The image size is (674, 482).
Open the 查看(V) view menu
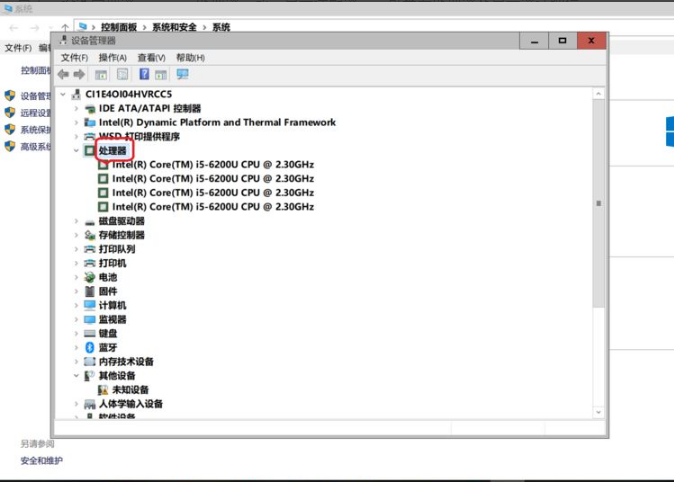pyautogui.click(x=151, y=58)
